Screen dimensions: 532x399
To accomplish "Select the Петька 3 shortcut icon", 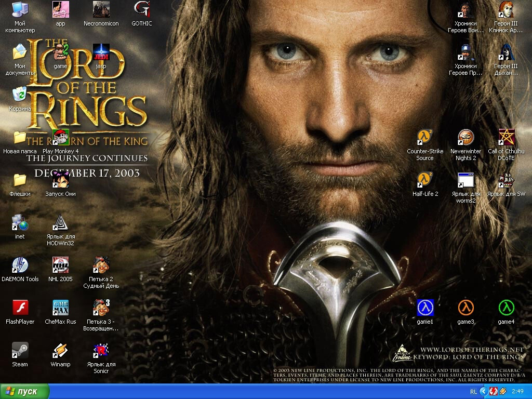I will [101, 308].
